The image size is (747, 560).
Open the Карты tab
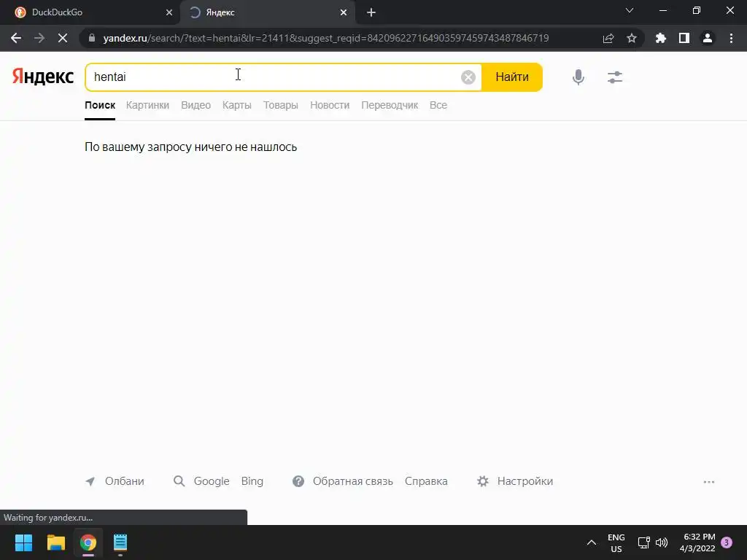pos(237,105)
